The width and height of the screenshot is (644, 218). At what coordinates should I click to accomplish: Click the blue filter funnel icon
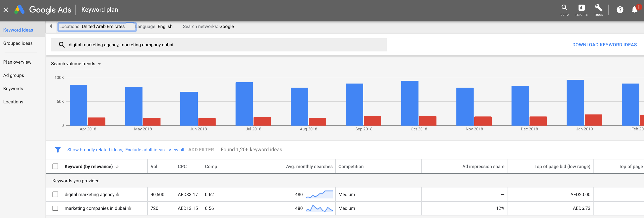pos(58,150)
